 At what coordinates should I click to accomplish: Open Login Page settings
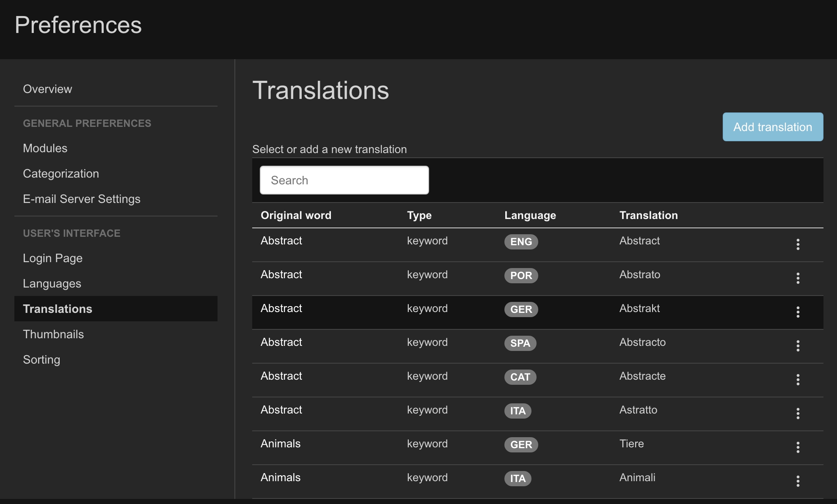(x=52, y=258)
